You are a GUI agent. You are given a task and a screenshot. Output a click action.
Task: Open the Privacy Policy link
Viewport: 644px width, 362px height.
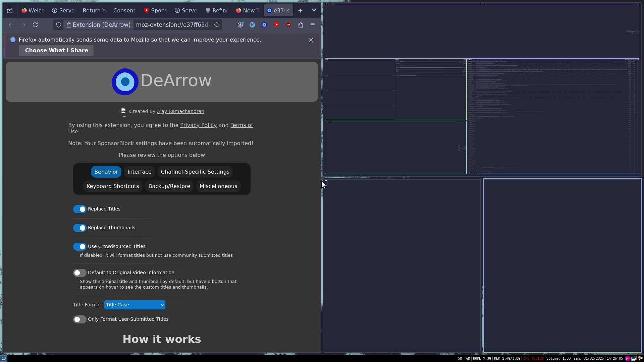198,125
